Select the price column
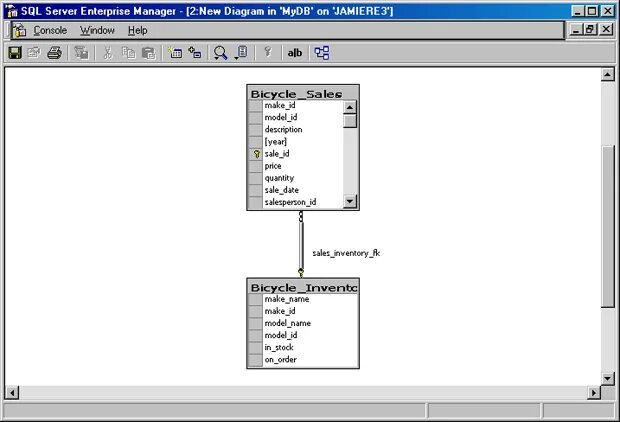 pyautogui.click(x=273, y=166)
